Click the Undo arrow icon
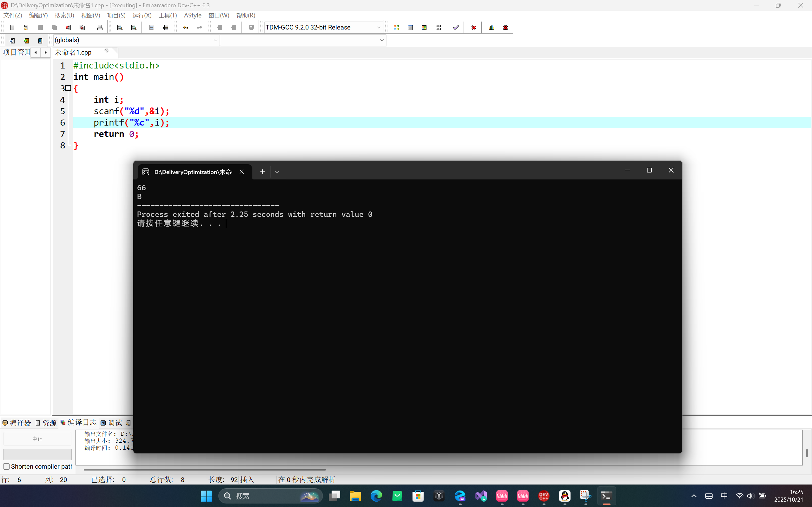The width and height of the screenshot is (812, 507). (x=186, y=28)
